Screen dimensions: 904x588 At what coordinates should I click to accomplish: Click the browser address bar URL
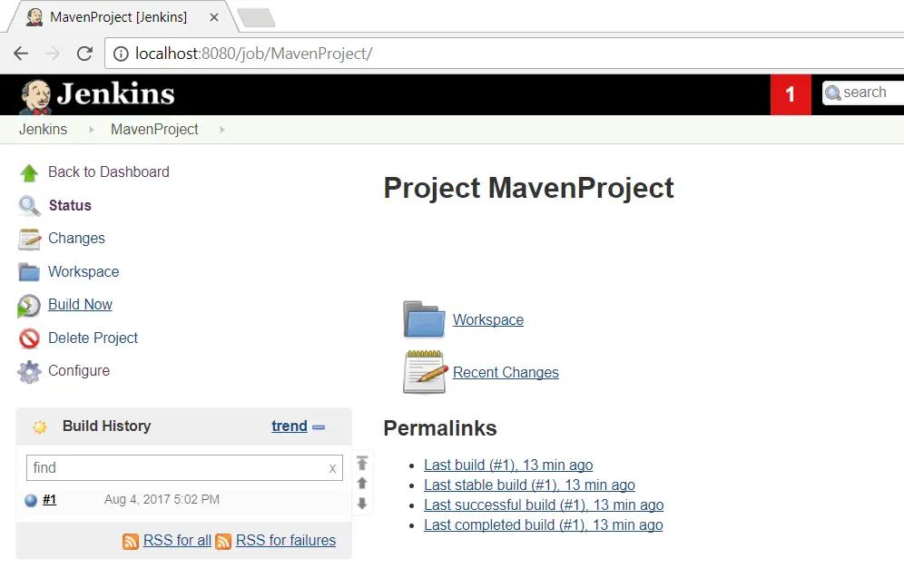click(253, 54)
